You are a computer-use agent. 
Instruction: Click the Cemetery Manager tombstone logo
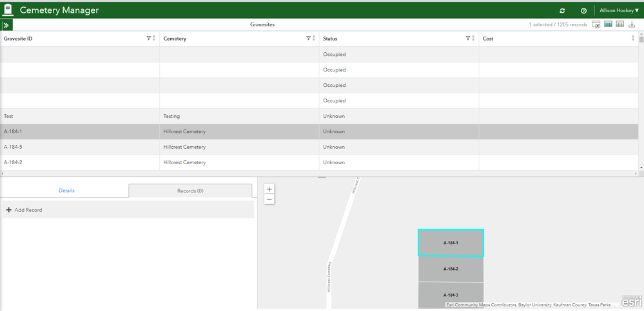tap(8, 10)
